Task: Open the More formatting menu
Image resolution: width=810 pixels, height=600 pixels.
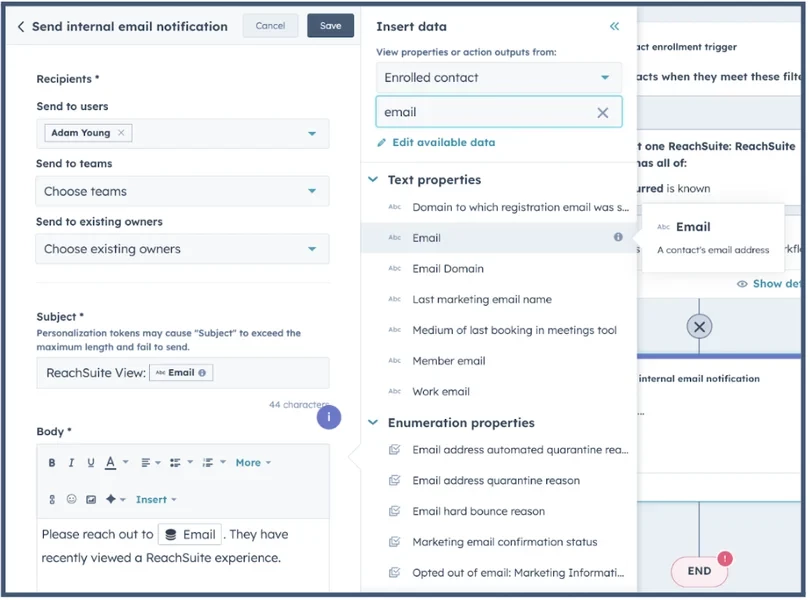Action: click(252, 463)
